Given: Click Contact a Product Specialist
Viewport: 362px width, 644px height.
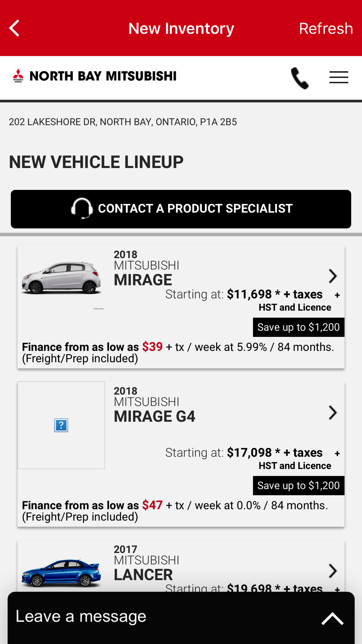Looking at the screenshot, I should click(x=195, y=209).
